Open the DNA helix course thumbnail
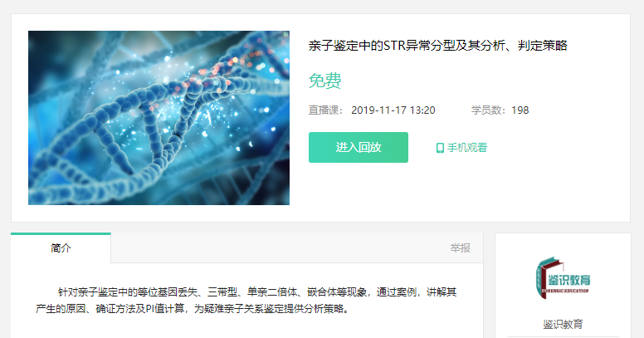 (159, 118)
